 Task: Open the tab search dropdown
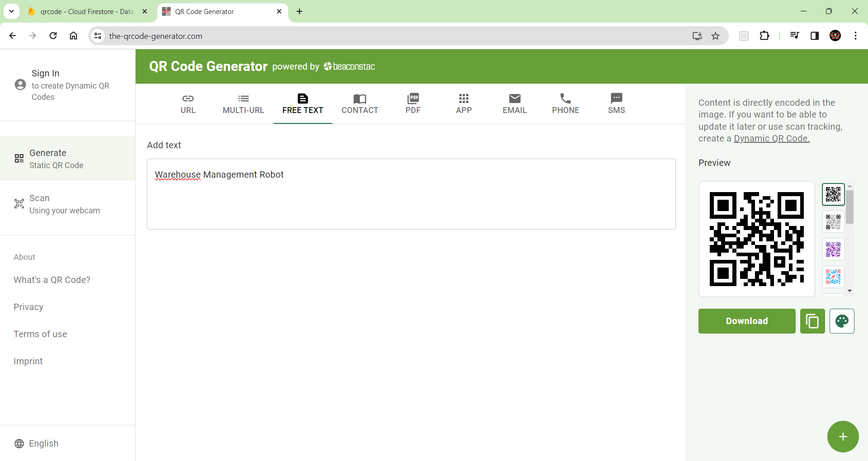point(11,12)
